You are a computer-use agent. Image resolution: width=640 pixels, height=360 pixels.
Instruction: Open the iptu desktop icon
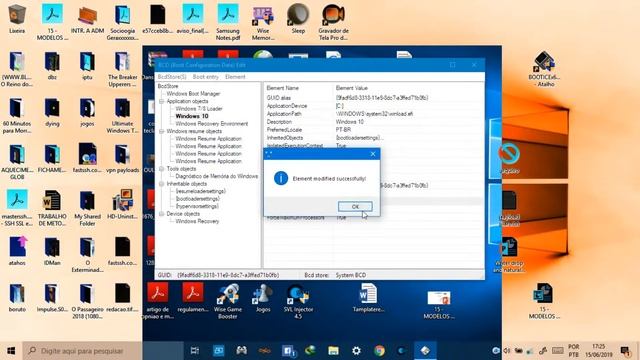tap(87, 65)
